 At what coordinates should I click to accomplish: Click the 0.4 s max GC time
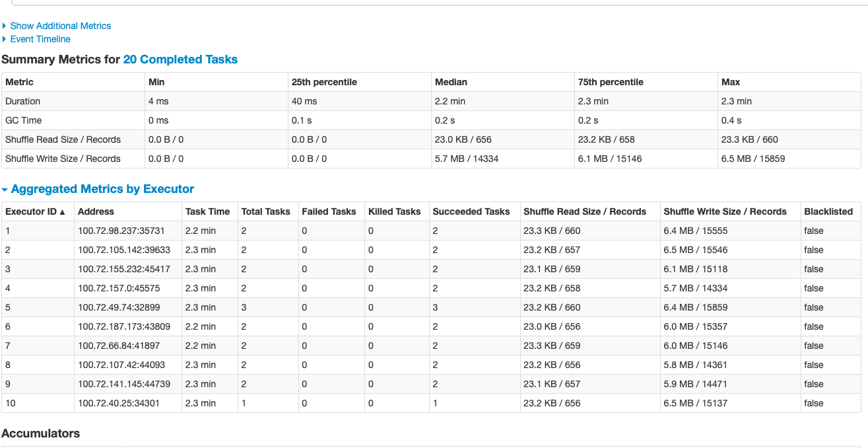(731, 120)
